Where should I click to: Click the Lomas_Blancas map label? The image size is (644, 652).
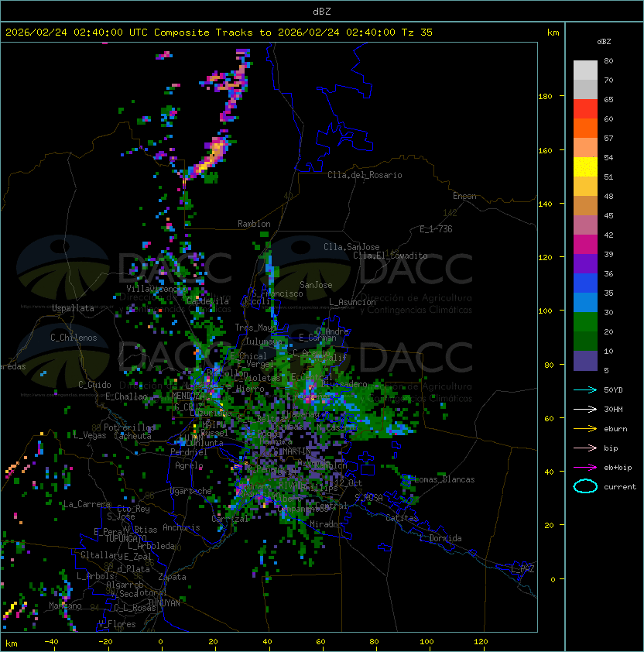point(444,479)
